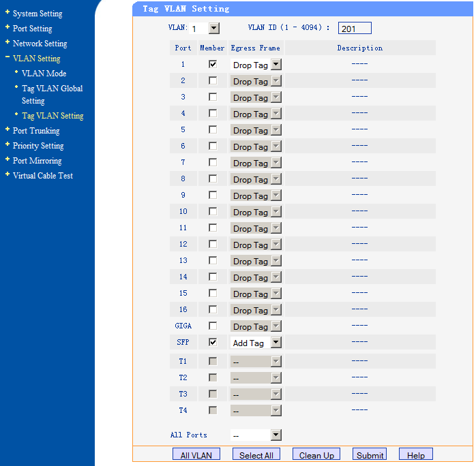Image resolution: width=476 pixels, height=466 pixels.
Task: Click the T2 trunk Egress Frame dropdown
Action: click(x=256, y=377)
